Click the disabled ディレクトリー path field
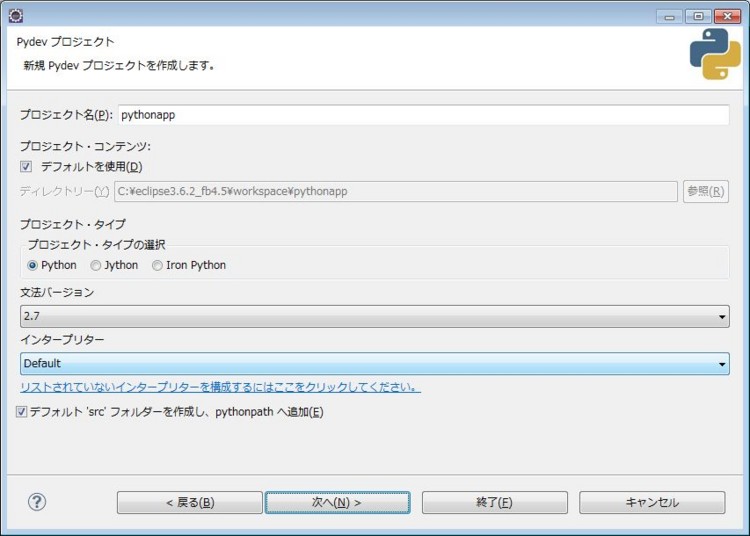This screenshot has height=536, width=750. click(x=396, y=191)
